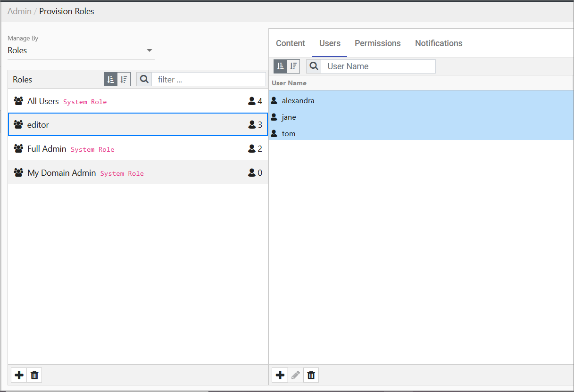The height and width of the screenshot is (392, 574).
Task: Click the group icon beside Full Admin
Action: click(x=18, y=148)
